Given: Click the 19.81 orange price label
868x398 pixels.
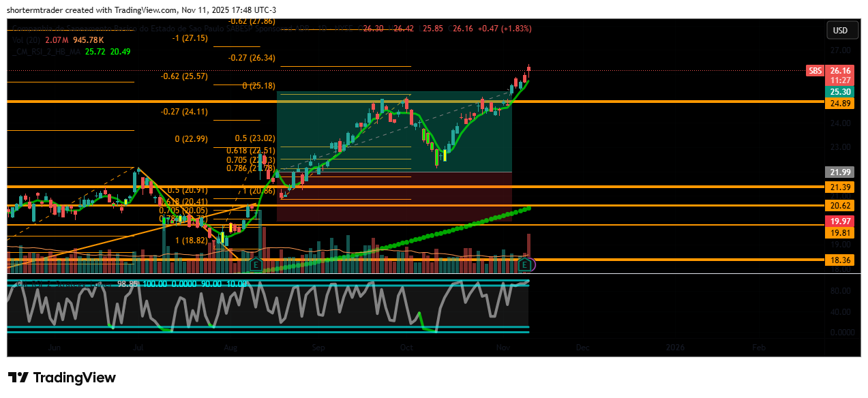Looking at the screenshot, I should 841,233.
